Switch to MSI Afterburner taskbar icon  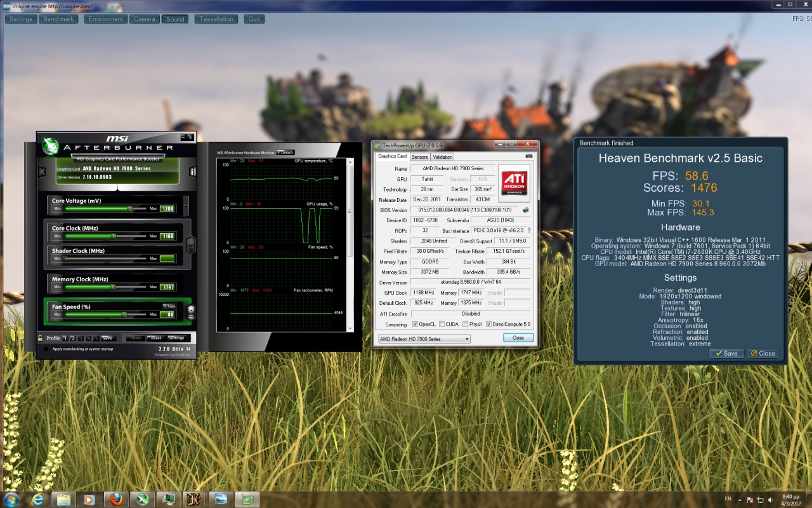click(143, 500)
